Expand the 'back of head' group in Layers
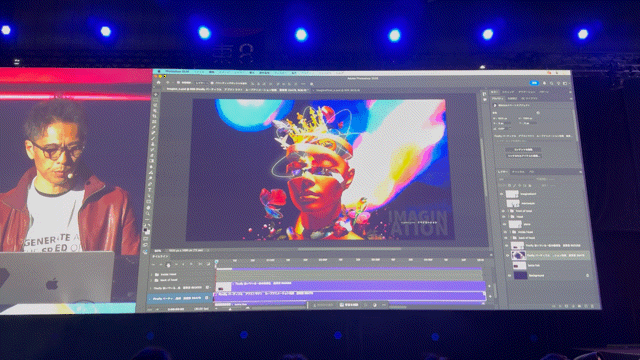The height and width of the screenshot is (360, 640). [x=510, y=238]
